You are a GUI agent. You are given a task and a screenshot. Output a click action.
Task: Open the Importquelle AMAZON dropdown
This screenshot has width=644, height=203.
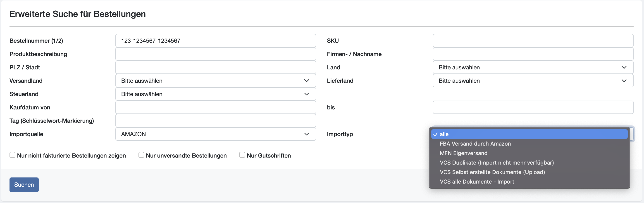pyautogui.click(x=215, y=134)
